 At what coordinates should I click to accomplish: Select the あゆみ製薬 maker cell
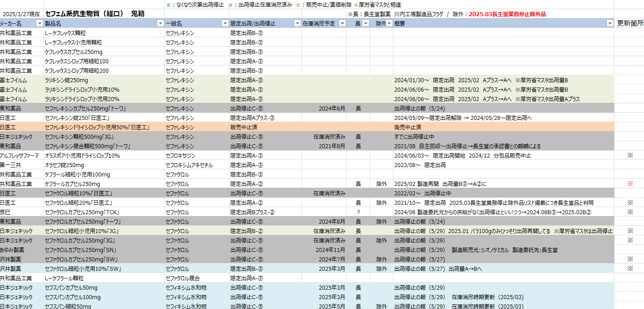click(x=22, y=250)
